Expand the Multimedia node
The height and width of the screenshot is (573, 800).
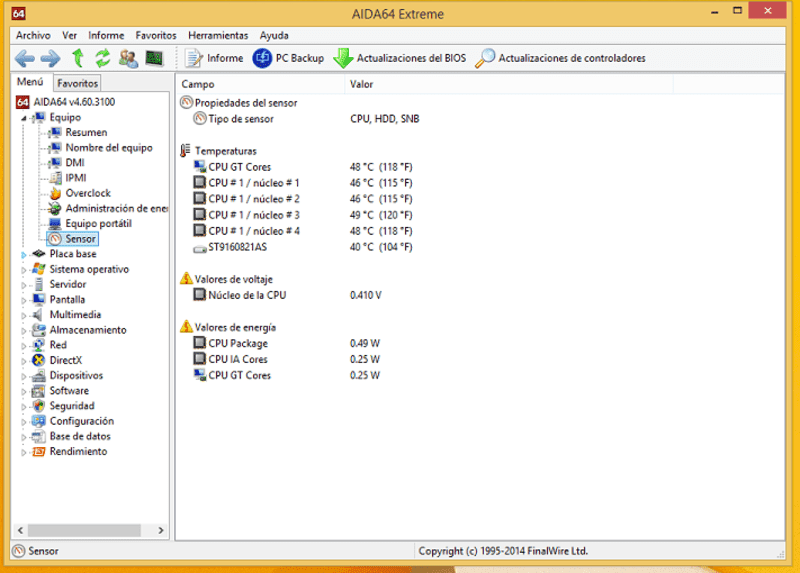click(23, 315)
